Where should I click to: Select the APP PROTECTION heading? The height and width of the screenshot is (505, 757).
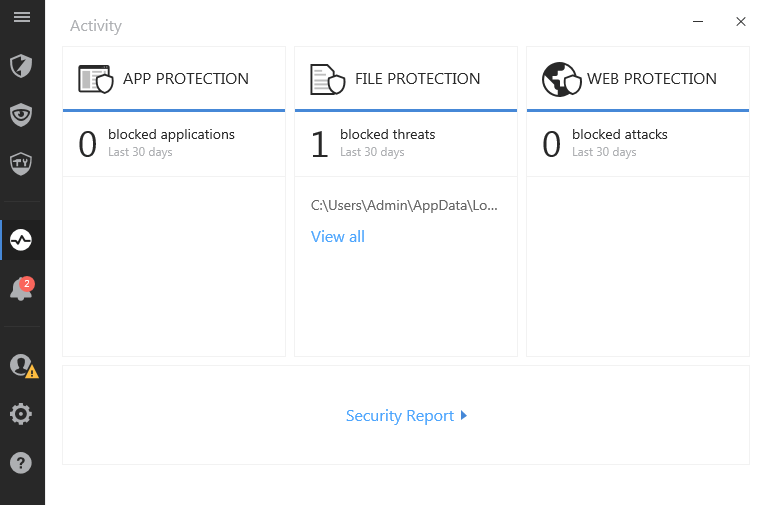186,79
